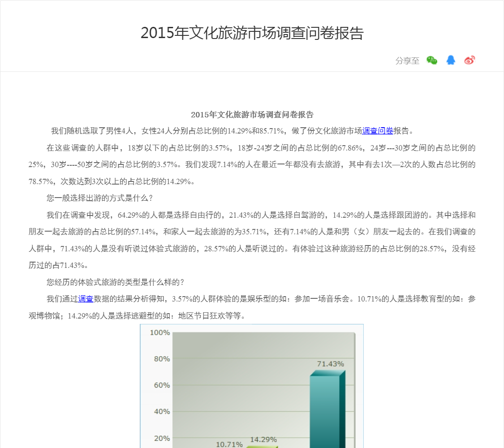The image size is (504, 448).
Task: Click the large page title heading
Action: click(252, 33)
